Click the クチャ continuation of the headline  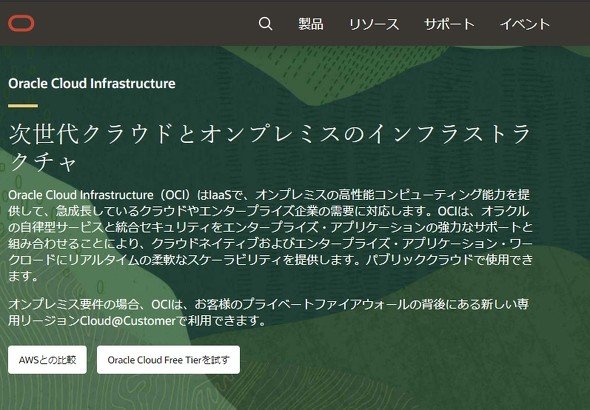pos(43,162)
